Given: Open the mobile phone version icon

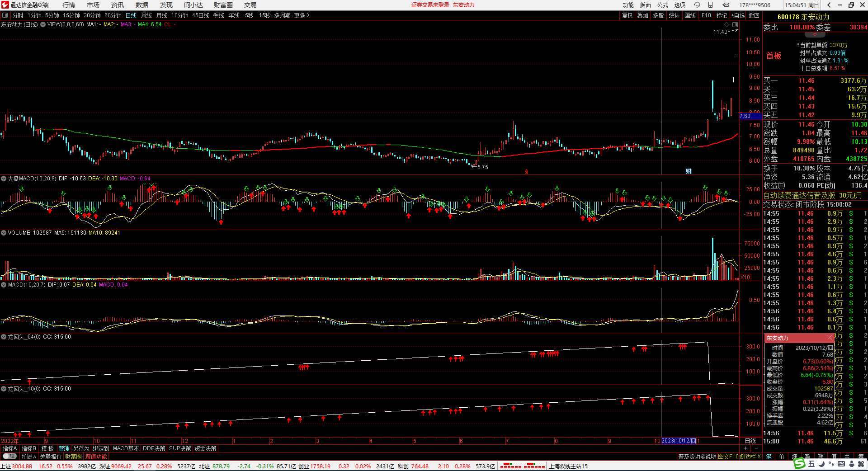Looking at the screenshot, I should 710,5.
